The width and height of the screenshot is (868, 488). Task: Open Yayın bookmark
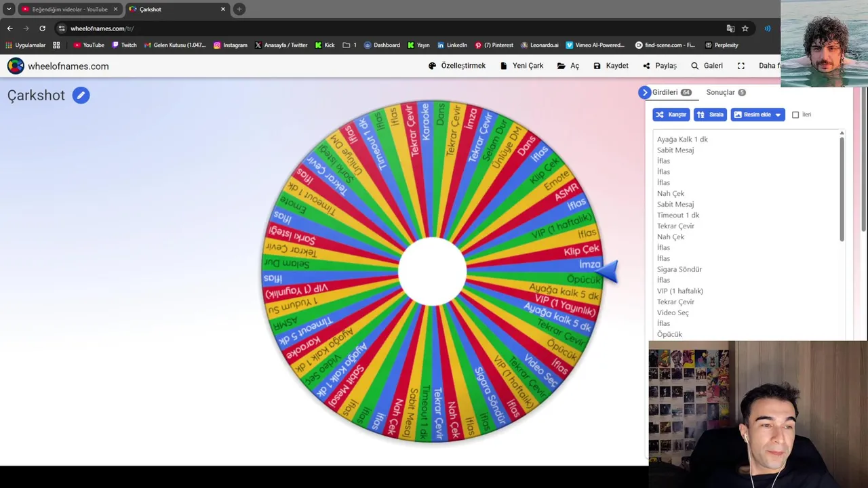418,45
